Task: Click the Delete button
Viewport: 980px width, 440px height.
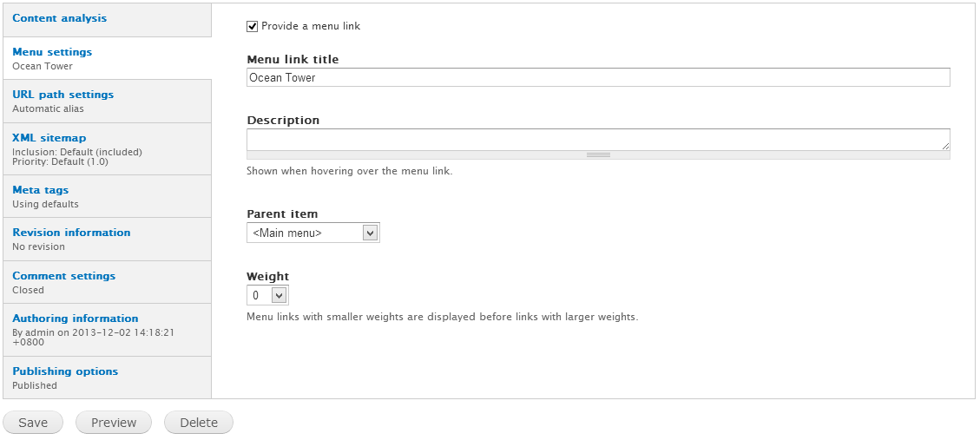Action: point(199,423)
